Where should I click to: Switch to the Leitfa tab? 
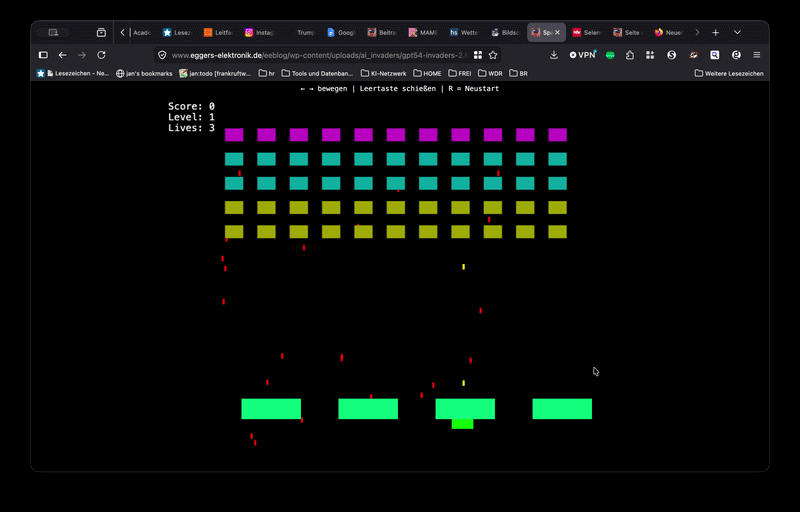[x=218, y=33]
